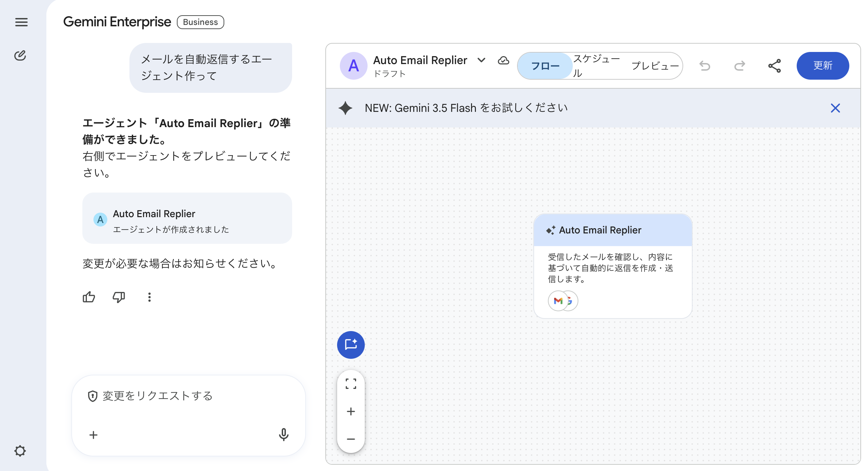Click the small A avatar in the agent card
Image resolution: width=868 pixels, height=471 pixels.
coord(100,219)
